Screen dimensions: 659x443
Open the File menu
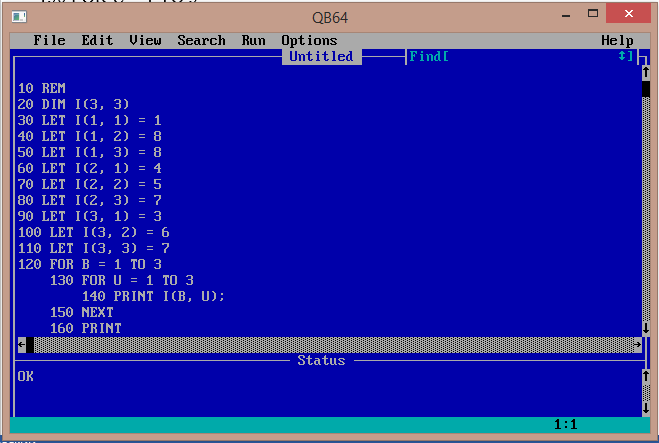point(50,40)
